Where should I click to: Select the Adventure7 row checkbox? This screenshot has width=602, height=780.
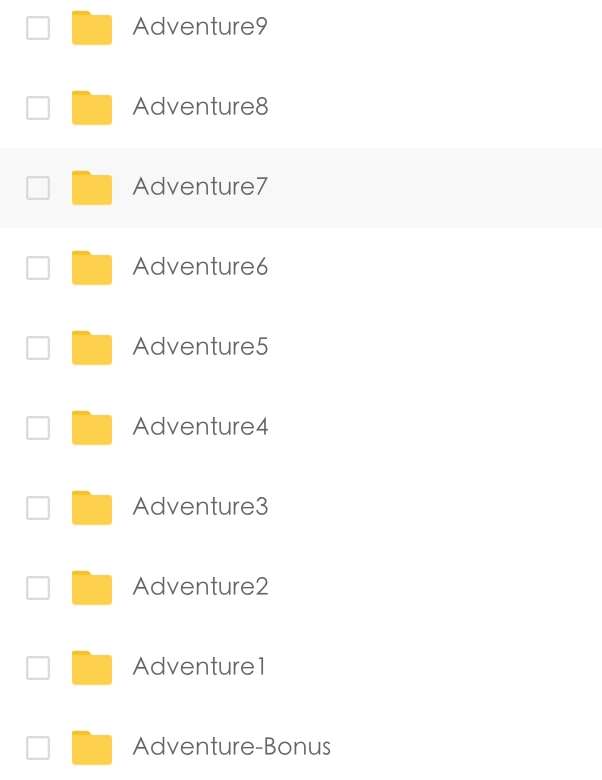pyautogui.click(x=38, y=188)
